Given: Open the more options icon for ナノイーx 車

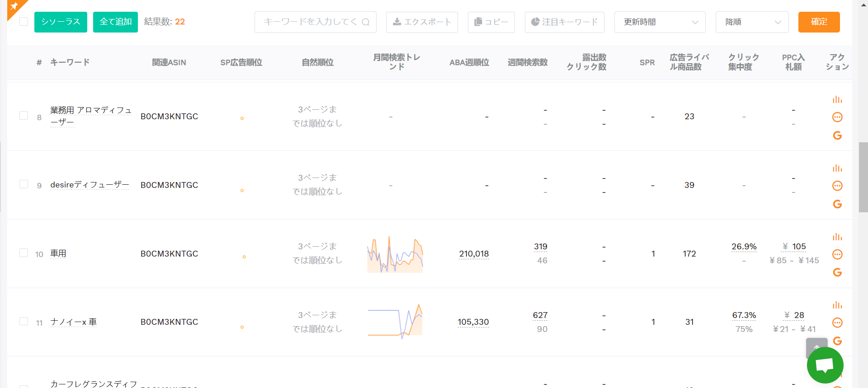Looking at the screenshot, I should [837, 323].
